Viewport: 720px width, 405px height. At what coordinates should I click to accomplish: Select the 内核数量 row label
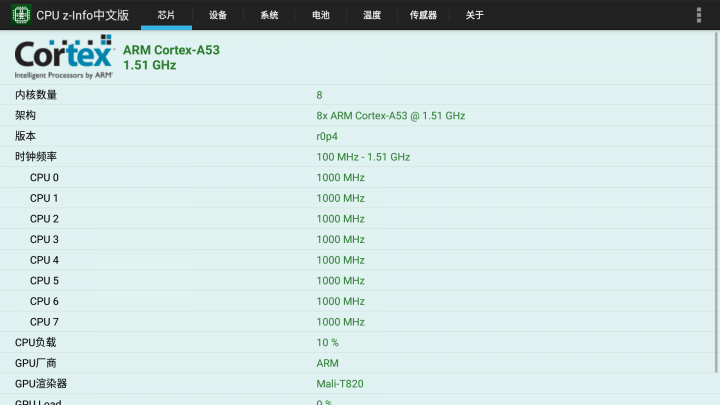[x=36, y=95]
